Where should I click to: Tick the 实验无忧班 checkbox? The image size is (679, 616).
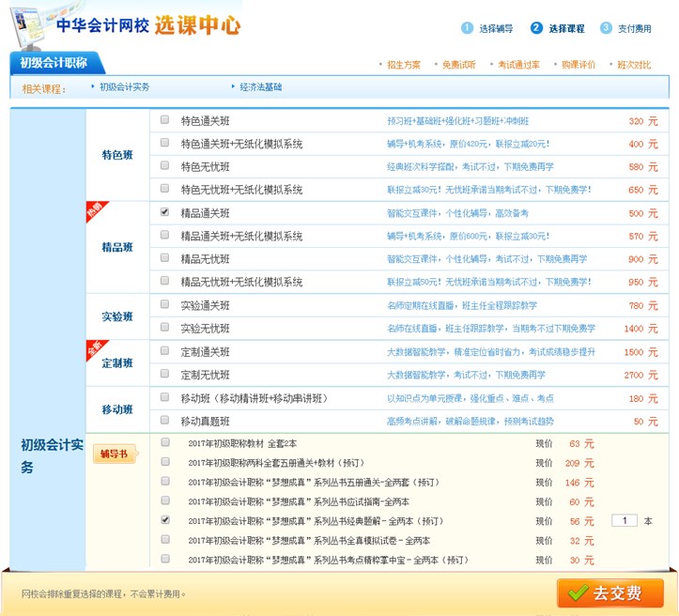[x=165, y=329]
